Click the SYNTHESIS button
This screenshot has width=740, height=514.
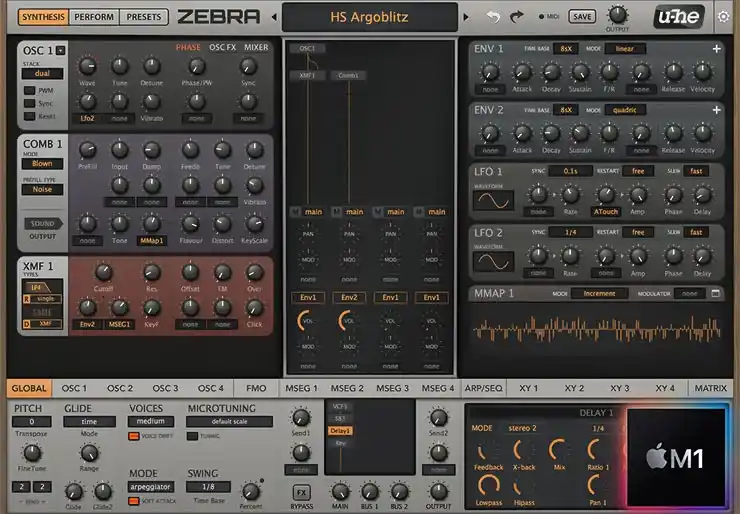coord(43,17)
